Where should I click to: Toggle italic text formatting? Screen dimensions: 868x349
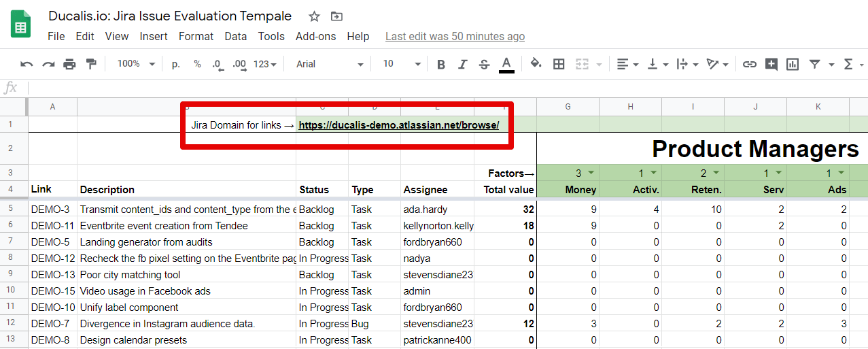click(x=463, y=64)
